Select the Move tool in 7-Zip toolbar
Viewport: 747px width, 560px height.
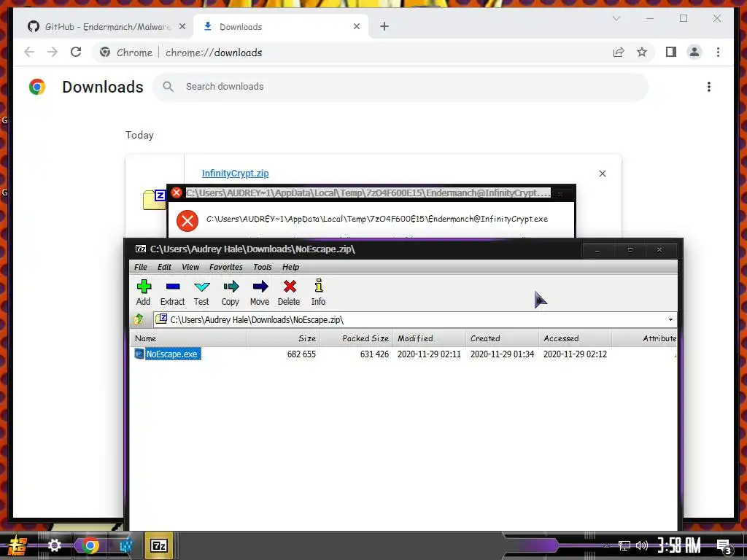pyautogui.click(x=260, y=292)
